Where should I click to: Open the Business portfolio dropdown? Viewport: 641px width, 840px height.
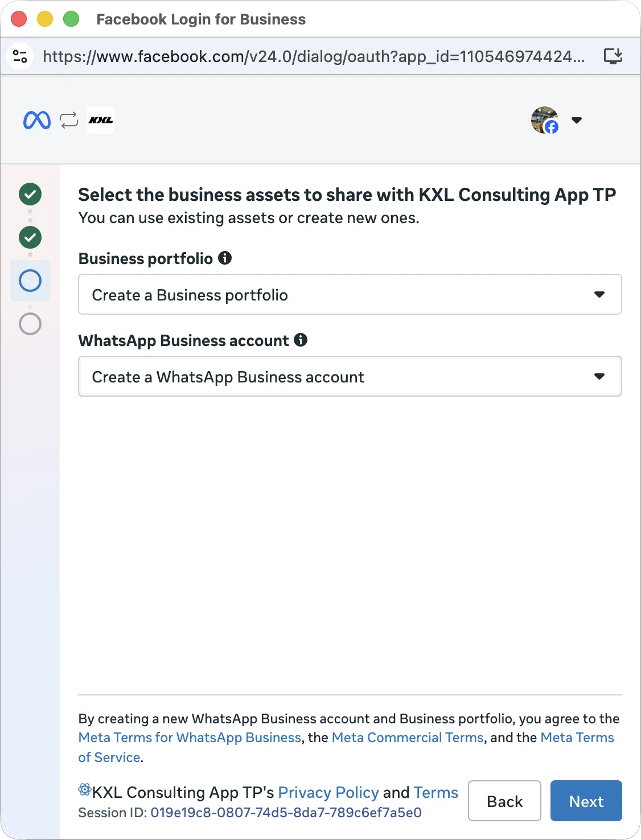[x=350, y=294]
